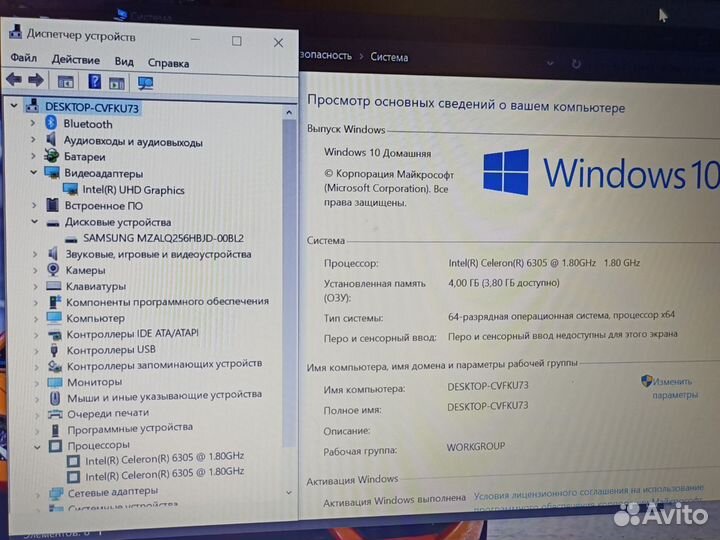
Task: Click the security breadcrumb before Система
Action: [326, 56]
